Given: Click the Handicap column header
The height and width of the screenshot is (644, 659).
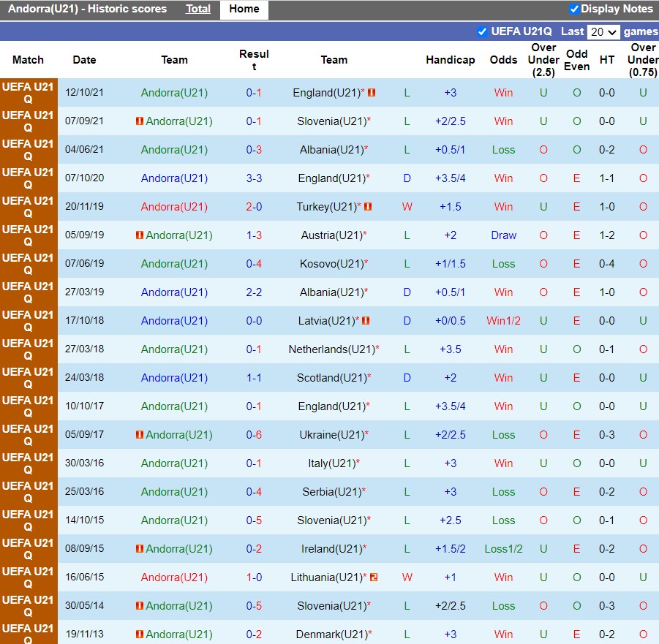Looking at the screenshot, I should click(450, 60).
